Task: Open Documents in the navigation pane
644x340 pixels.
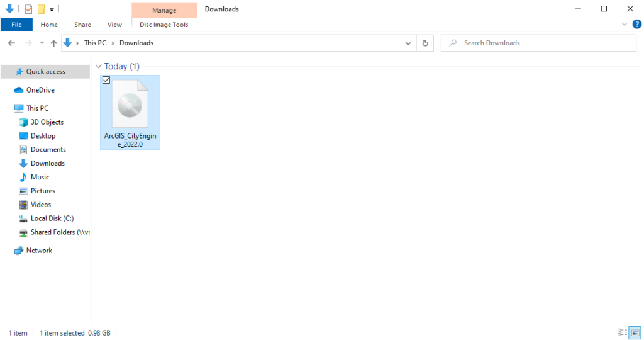Action: click(x=48, y=150)
